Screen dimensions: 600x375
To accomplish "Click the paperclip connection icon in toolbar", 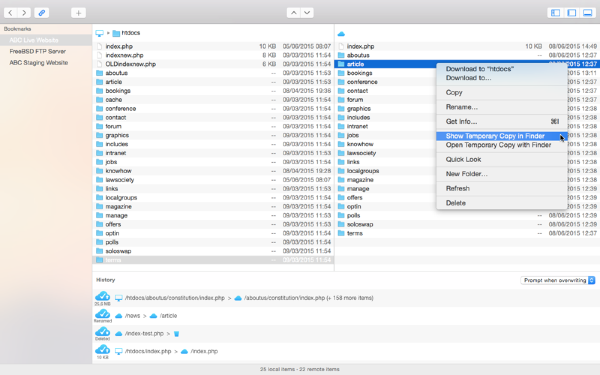I will pos(41,13).
